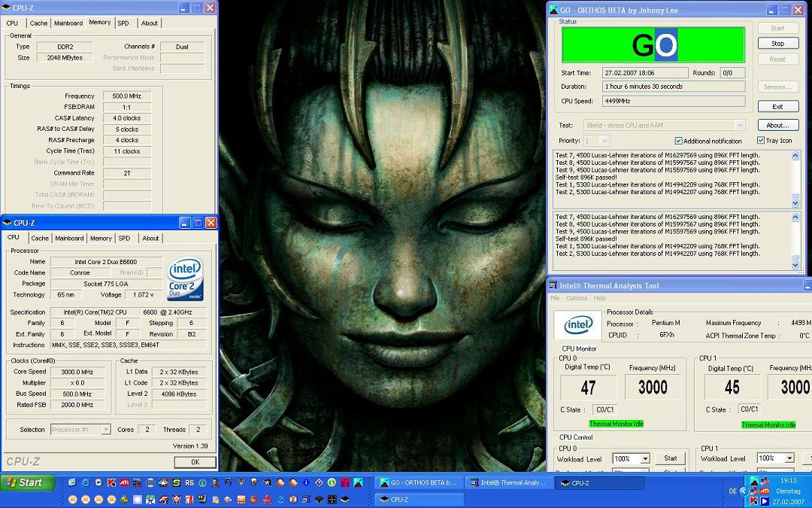Open the green circular info icon in quick launch
Image resolution: width=812 pixels, height=508 pixels.
click(332, 482)
